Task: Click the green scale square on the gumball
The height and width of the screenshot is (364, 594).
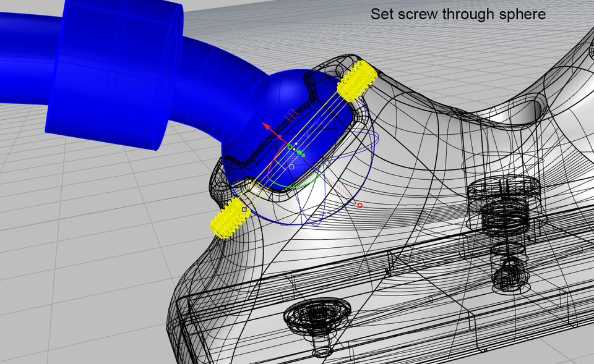Action: pyautogui.click(x=289, y=146)
